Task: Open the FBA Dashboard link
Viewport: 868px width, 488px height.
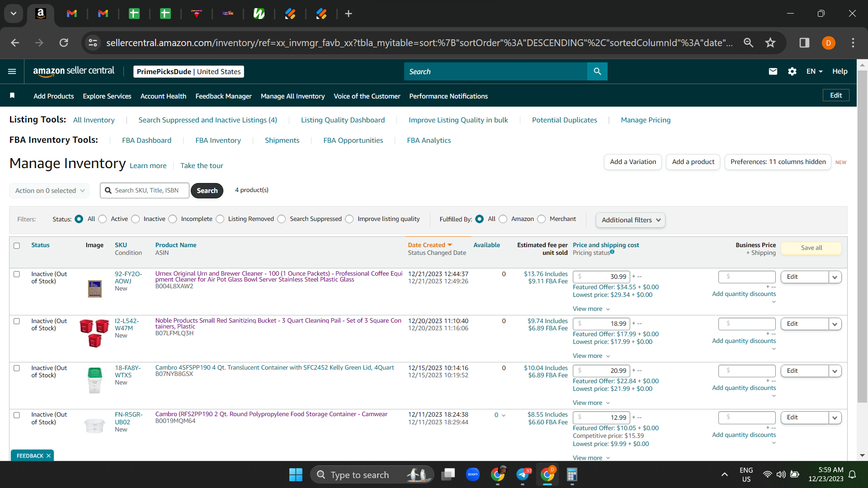Action: [147, 141]
